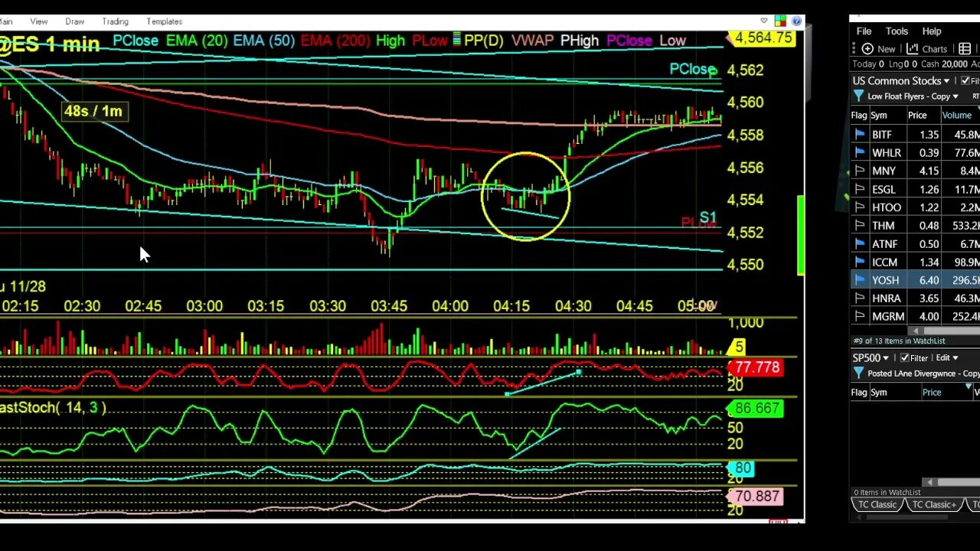Click the PP(D) indicator bars icon
980x551 pixels.
[457, 40]
